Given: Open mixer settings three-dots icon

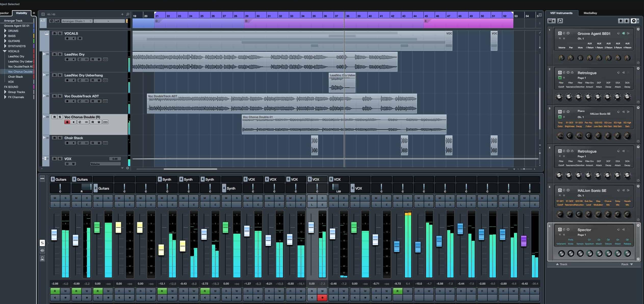Looking at the screenshot, I should click(42, 179).
